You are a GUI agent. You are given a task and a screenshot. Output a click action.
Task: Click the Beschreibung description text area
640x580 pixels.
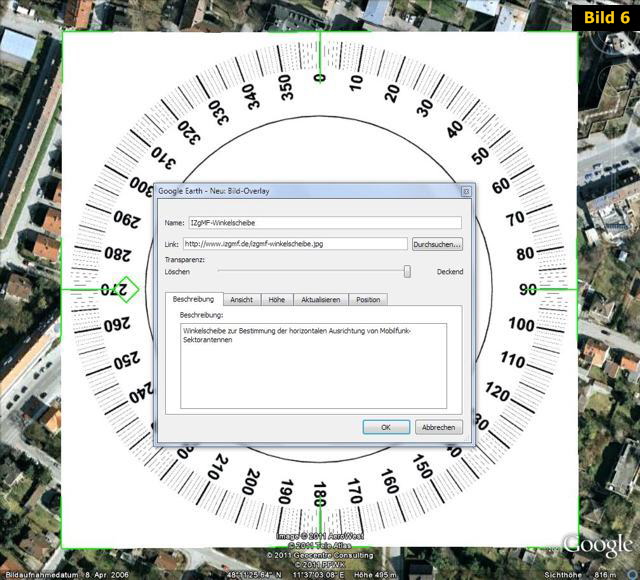click(x=313, y=366)
